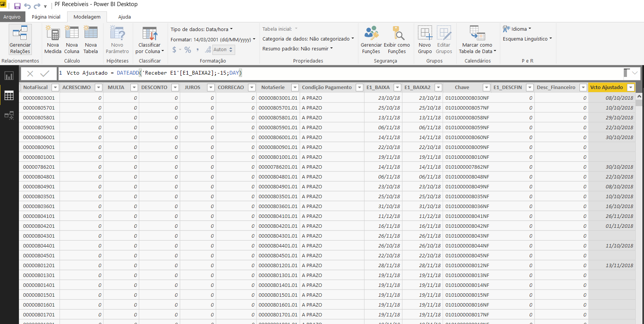Switch to Model view in sidebar
644x324 pixels.
(x=9, y=115)
